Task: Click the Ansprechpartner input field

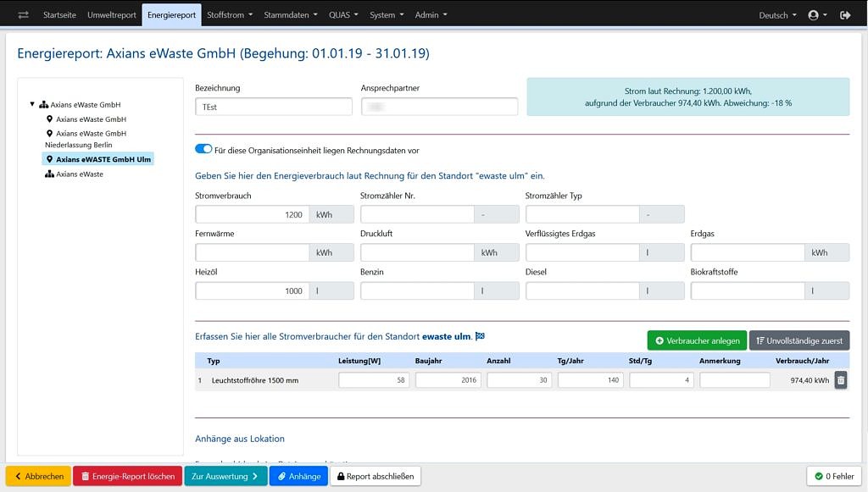Action: pyautogui.click(x=440, y=107)
